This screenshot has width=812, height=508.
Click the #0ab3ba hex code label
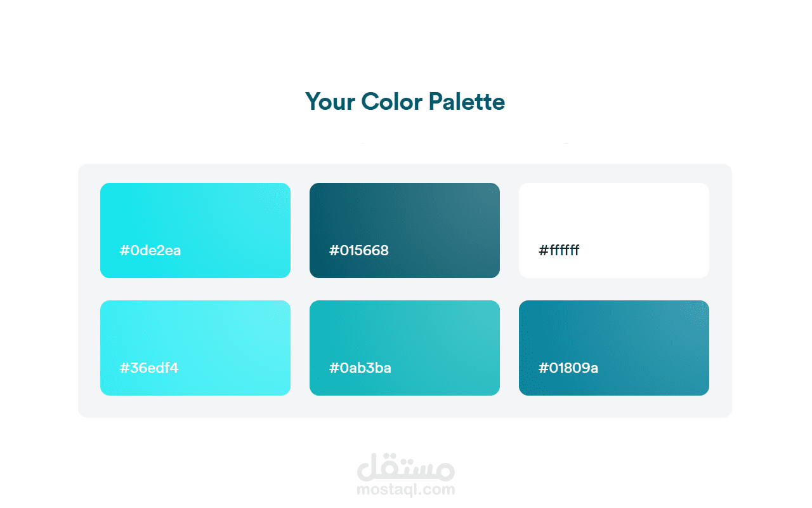(x=360, y=368)
